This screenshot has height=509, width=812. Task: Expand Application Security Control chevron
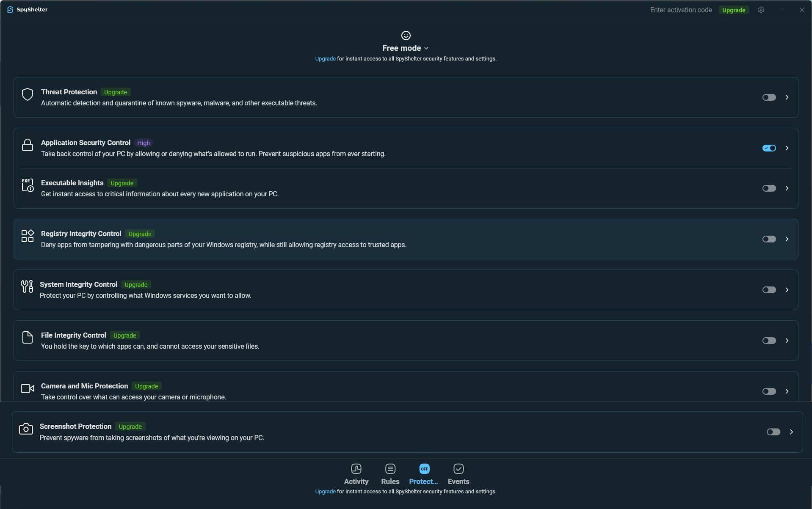[x=787, y=148]
